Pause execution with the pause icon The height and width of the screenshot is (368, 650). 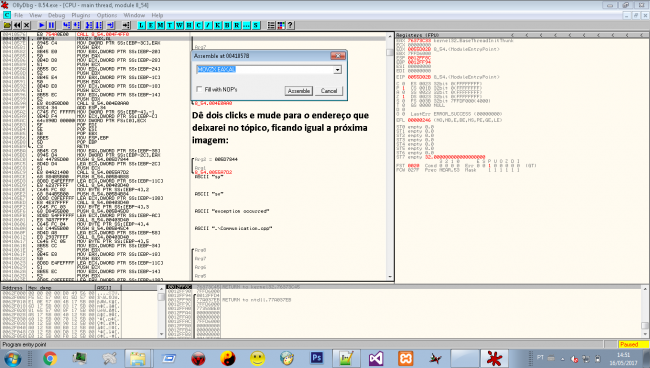[x=51, y=25]
